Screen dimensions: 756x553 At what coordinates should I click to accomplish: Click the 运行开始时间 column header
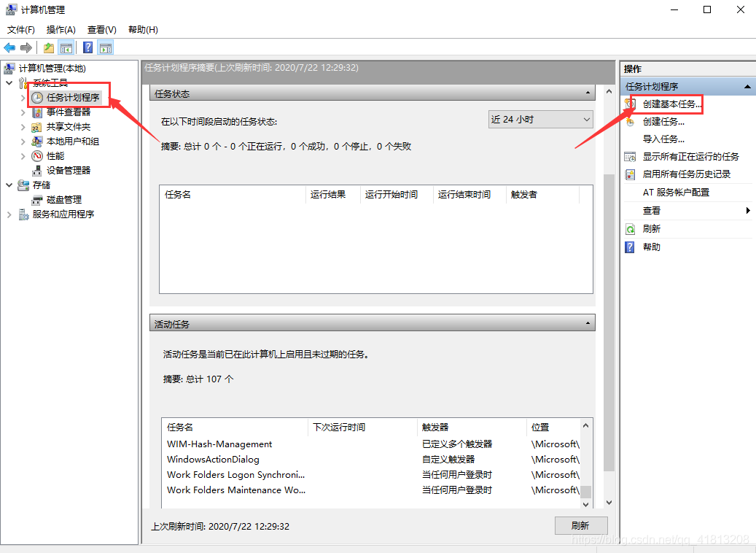[397, 195]
